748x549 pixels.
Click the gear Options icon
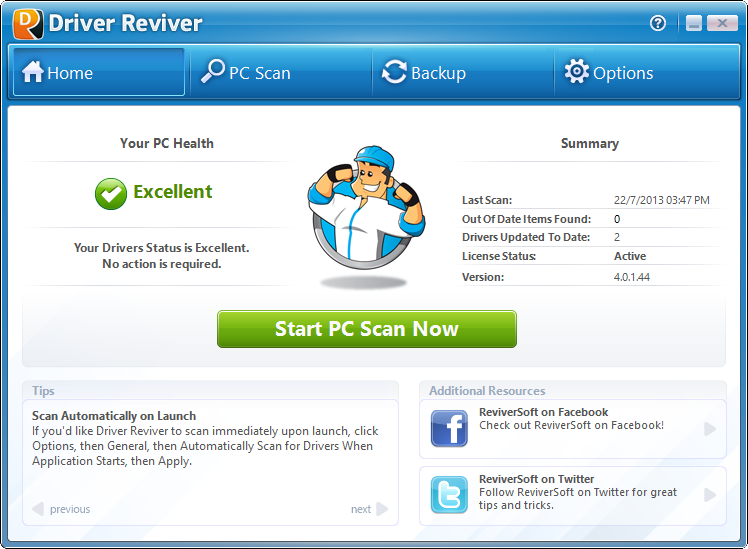coord(577,72)
